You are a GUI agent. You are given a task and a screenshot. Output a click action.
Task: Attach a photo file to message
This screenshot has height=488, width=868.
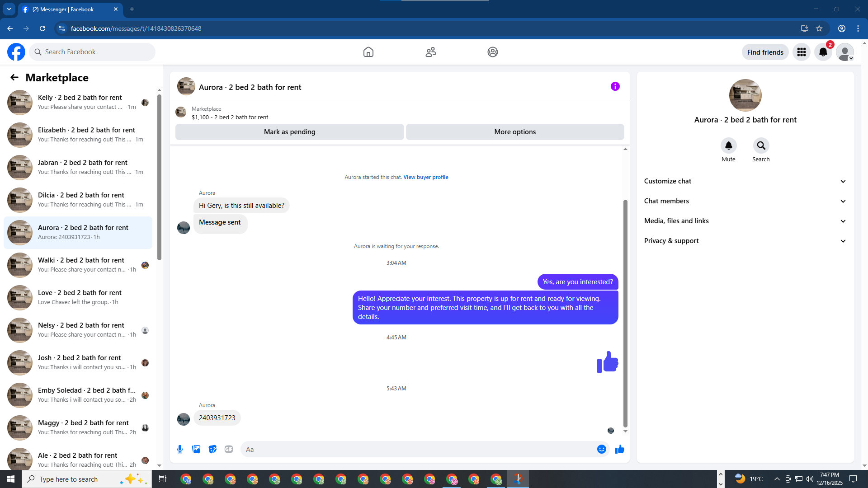coord(196,449)
